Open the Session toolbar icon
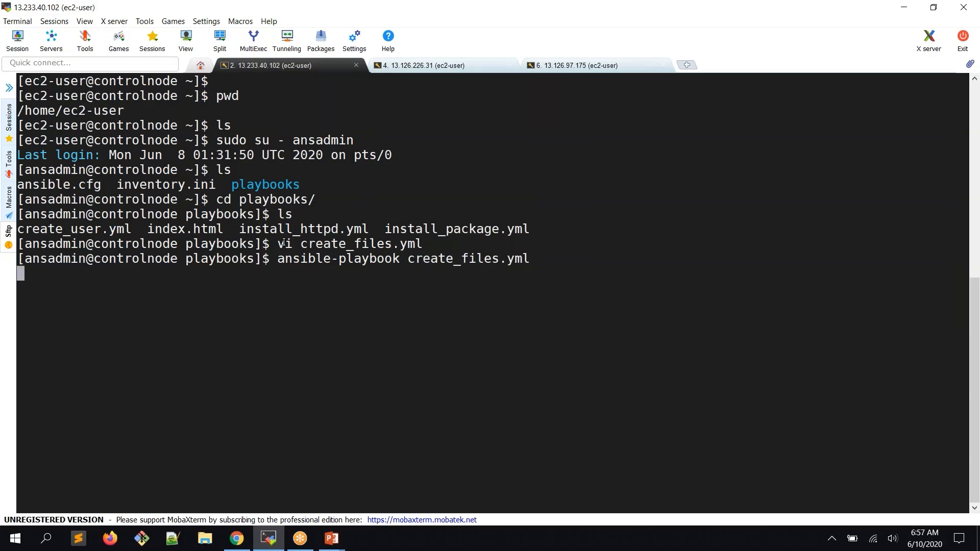This screenshot has width=980, height=551. tap(17, 41)
